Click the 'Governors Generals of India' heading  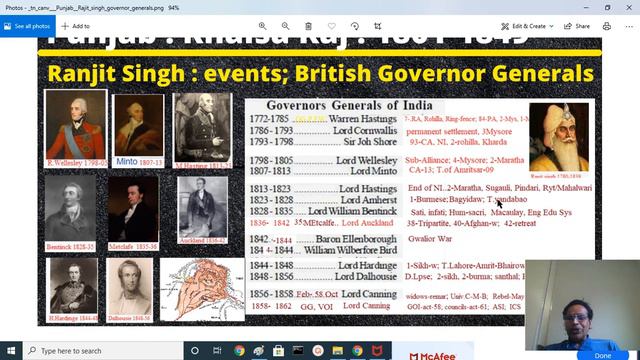tap(349, 105)
